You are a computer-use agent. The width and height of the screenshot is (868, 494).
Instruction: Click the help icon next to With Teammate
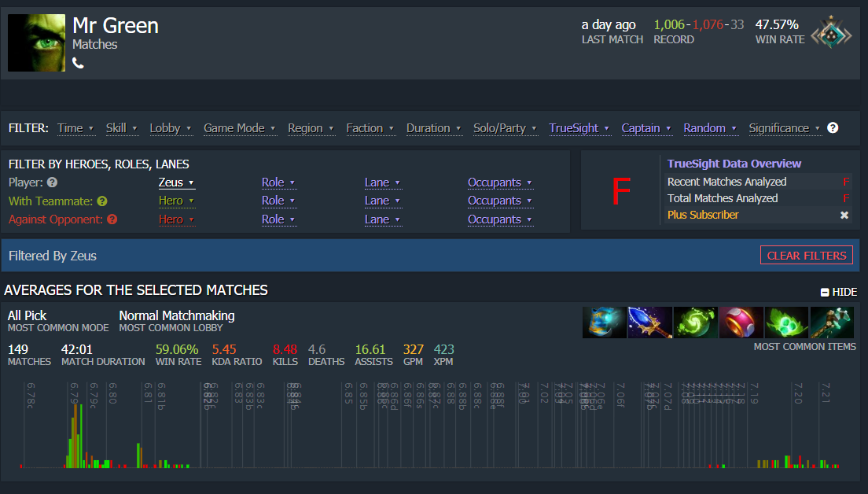(x=102, y=201)
